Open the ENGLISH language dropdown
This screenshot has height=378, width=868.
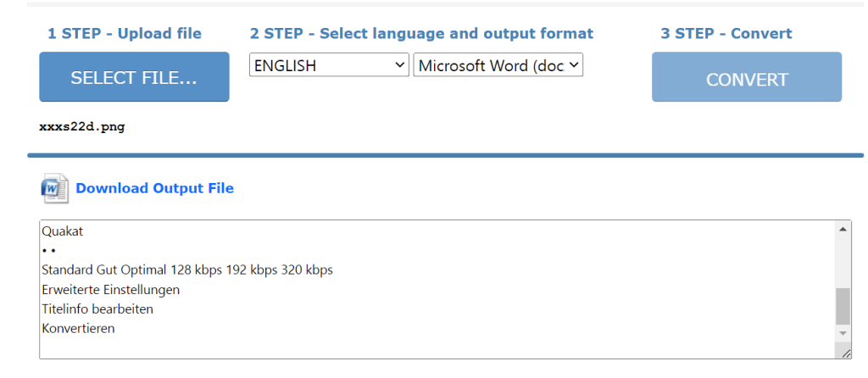coord(329,65)
